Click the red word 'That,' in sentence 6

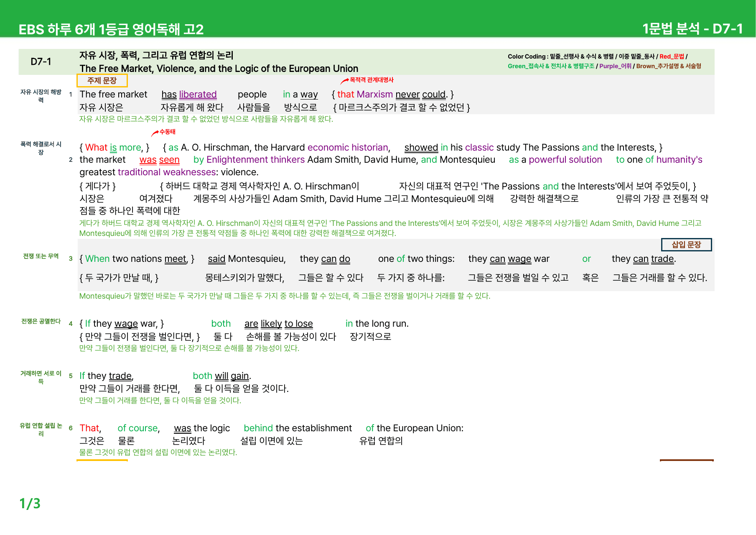90,428
